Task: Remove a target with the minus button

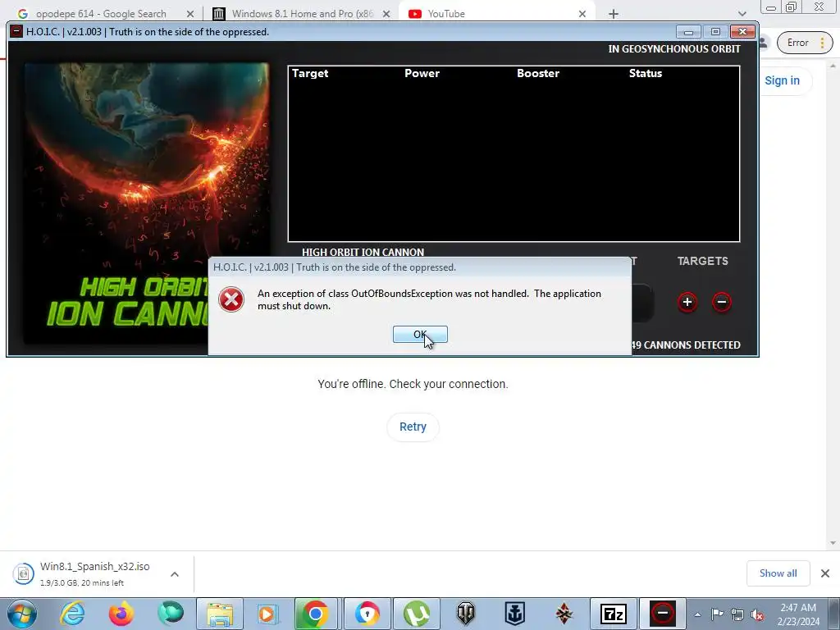Action: [722, 302]
